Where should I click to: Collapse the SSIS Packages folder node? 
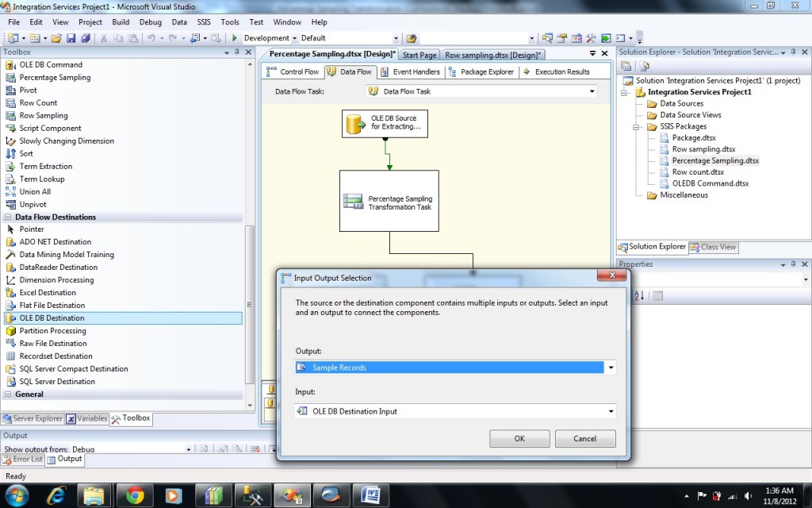click(x=637, y=126)
